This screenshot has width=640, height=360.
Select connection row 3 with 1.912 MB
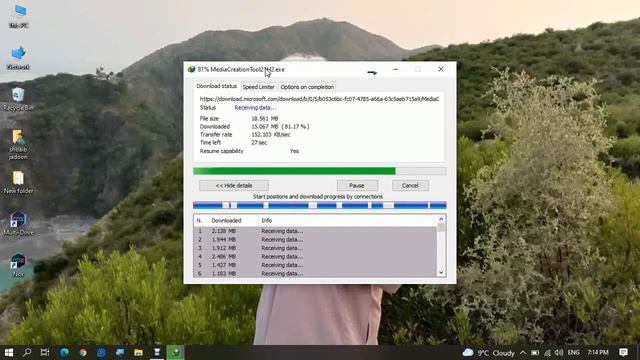(x=315, y=248)
